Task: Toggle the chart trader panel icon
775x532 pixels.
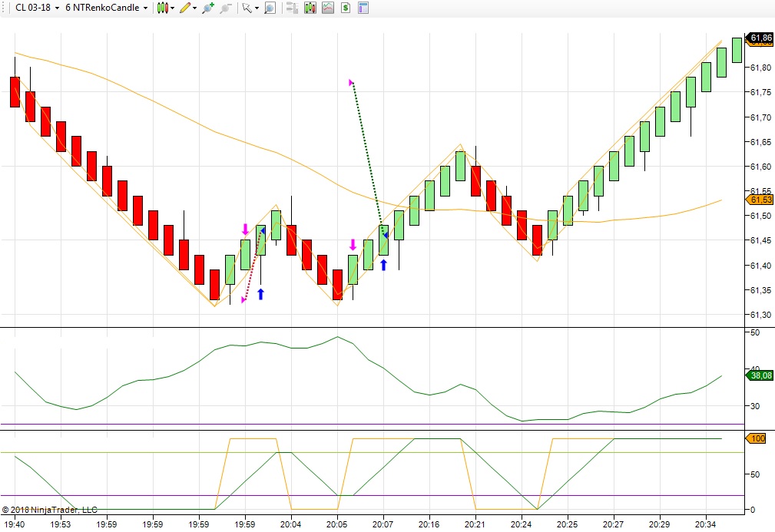Action: (x=292, y=8)
